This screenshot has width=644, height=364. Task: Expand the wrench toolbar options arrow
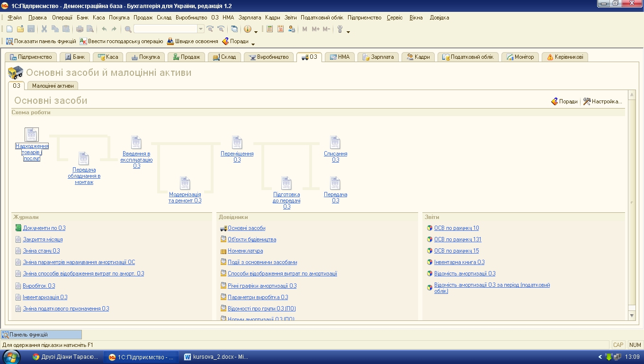349,31
